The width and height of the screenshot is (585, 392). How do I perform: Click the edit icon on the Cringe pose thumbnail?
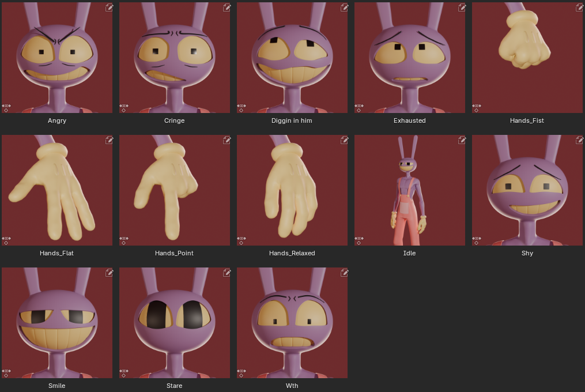(x=227, y=7)
